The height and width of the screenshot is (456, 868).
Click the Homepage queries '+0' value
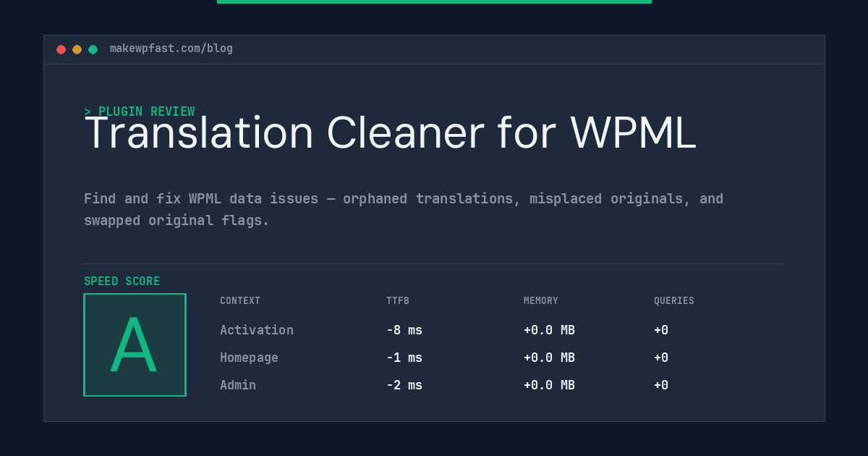661,358
